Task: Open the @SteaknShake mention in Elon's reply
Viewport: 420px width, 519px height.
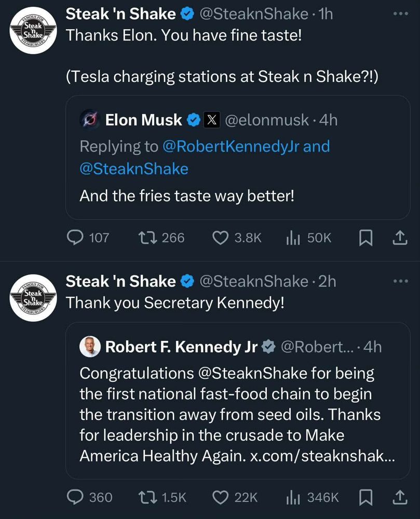Action: coord(133,169)
